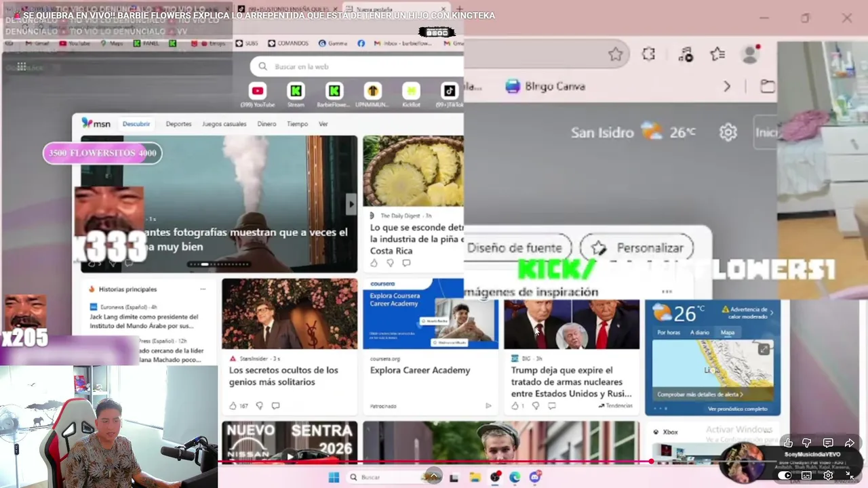Select Por horas weather tab

668,332
